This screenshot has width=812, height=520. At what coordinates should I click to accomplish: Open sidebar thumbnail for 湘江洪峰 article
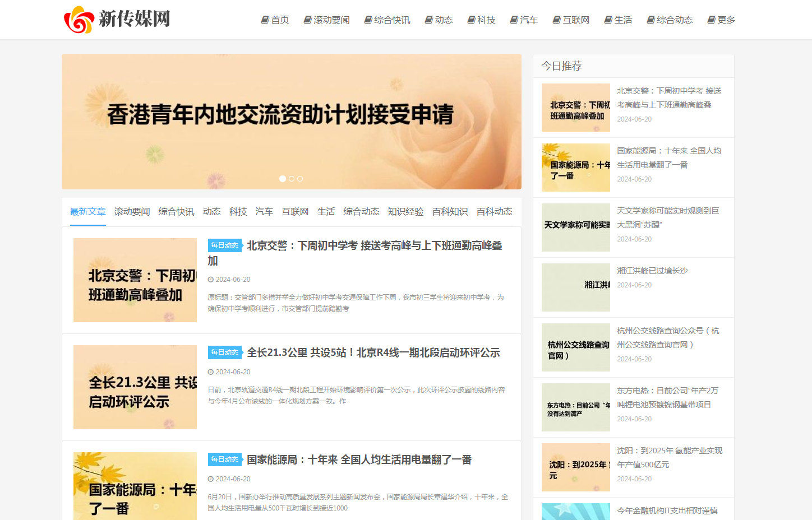(x=576, y=287)
